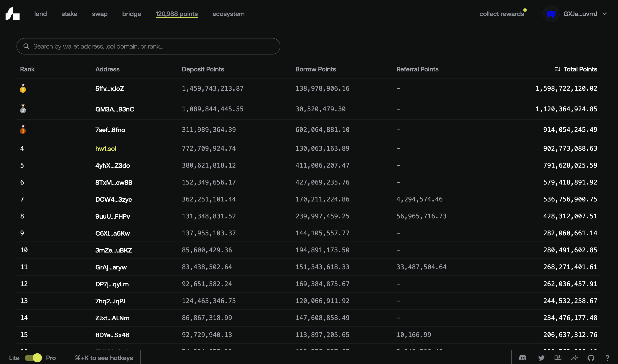
Task: Open the 9uuU...FHPv address
Action: click(x=113, y=216)
